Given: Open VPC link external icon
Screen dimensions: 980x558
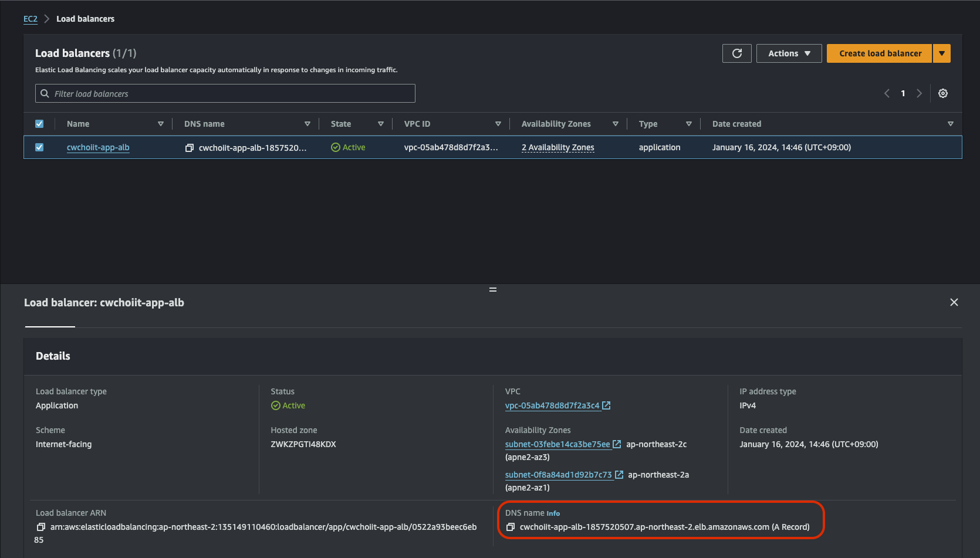Looking at the screenshot, I should tap(607, 405).
